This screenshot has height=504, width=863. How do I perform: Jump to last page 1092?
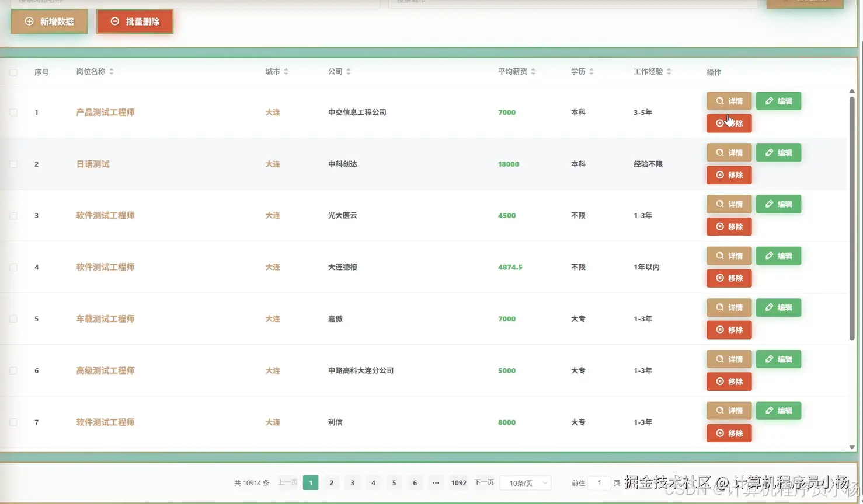pos(459,483)
